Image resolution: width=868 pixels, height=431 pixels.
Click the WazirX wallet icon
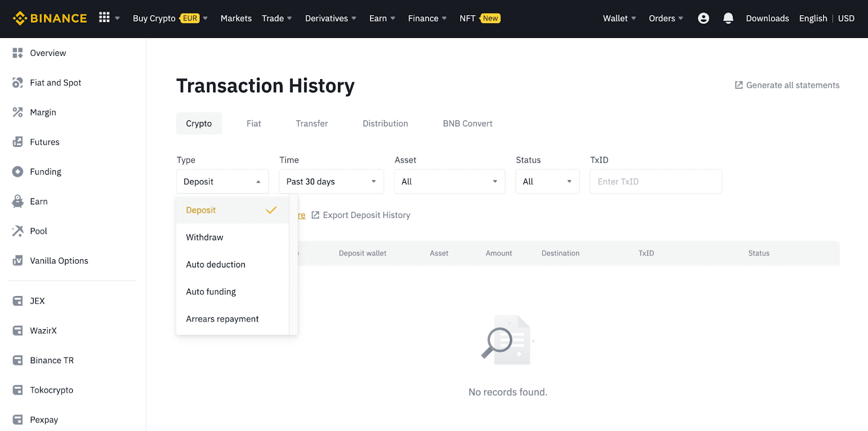pos(18,331)
